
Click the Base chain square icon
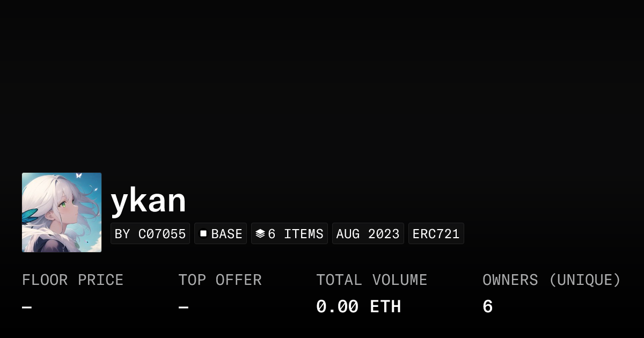click(x=203, y=234)
